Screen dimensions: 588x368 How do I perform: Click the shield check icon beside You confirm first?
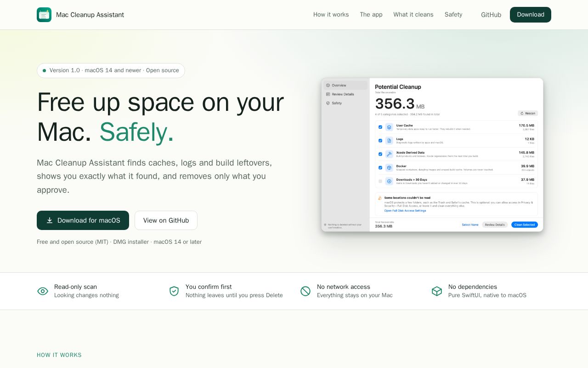(174, 291)
